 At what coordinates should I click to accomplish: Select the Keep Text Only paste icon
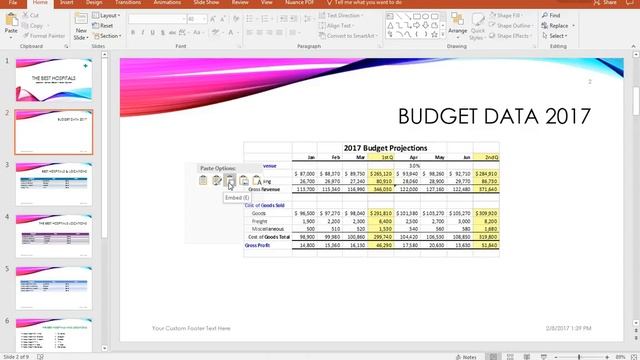pyautogui.click(x=257, y=180)
